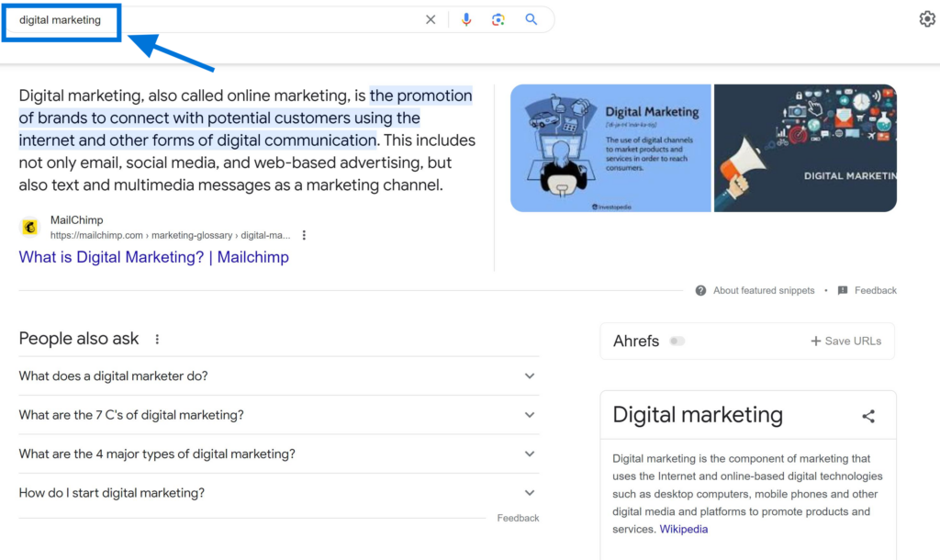
Task: Click the Save URLs button
Action: point(845,341)
